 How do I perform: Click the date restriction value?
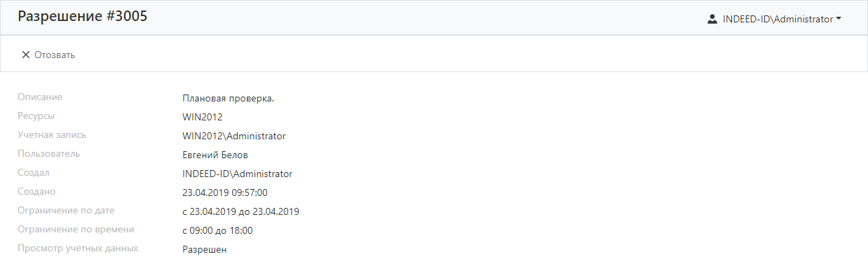coord(240,211)
